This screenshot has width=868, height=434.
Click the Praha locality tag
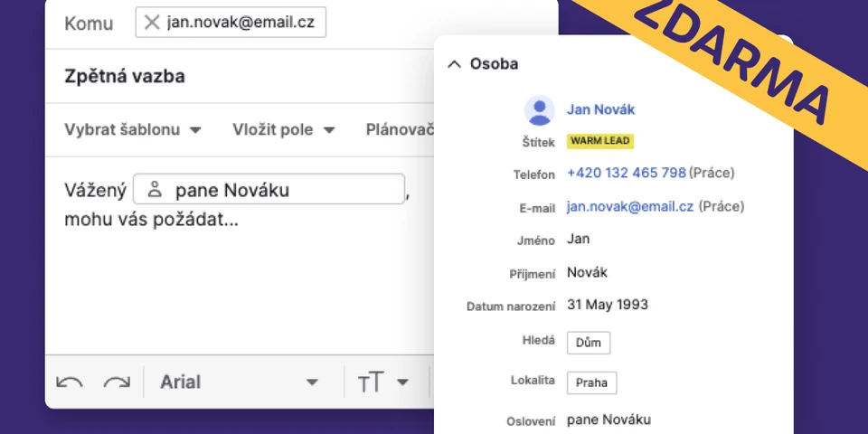[x=591, y=382]
